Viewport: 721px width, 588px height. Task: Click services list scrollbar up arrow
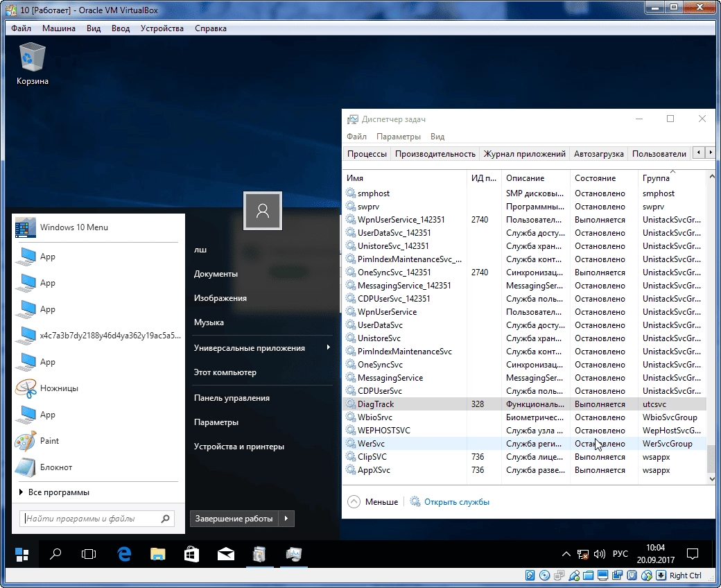(x=712, y=176)
